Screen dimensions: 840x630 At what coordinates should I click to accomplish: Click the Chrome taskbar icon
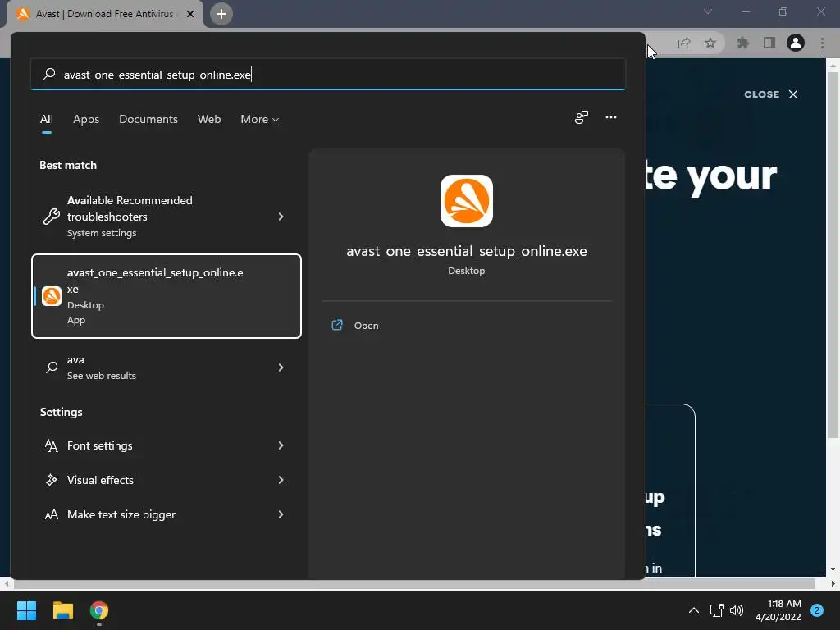pyautogui.click(x=99, y=610)
